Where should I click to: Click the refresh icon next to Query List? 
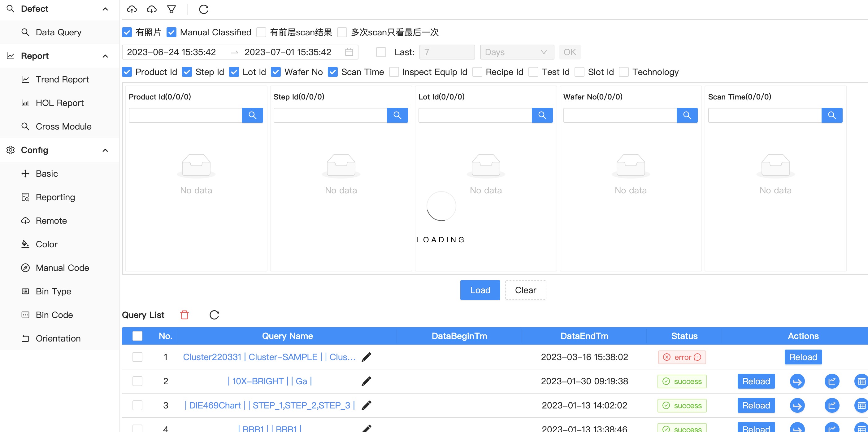[x=214, y=315]
